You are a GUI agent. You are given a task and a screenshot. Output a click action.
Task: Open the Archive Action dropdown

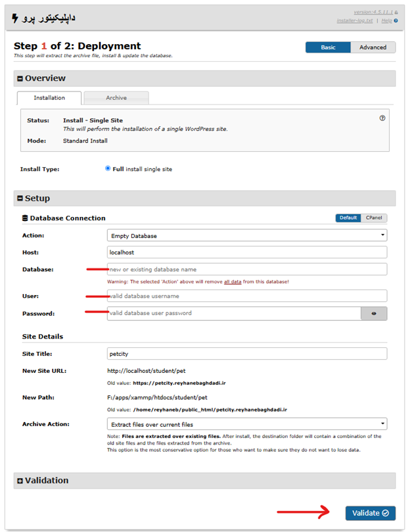pos(247,424)
